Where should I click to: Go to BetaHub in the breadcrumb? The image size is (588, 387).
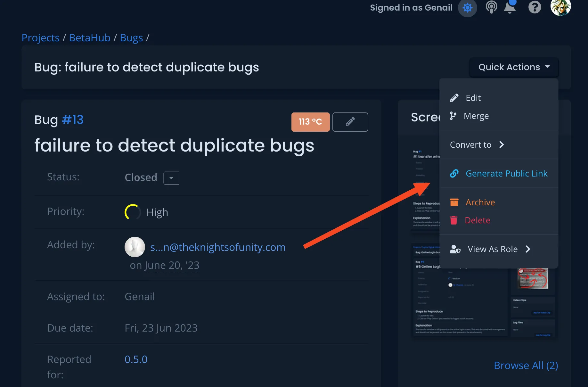(x=90, y=38)
